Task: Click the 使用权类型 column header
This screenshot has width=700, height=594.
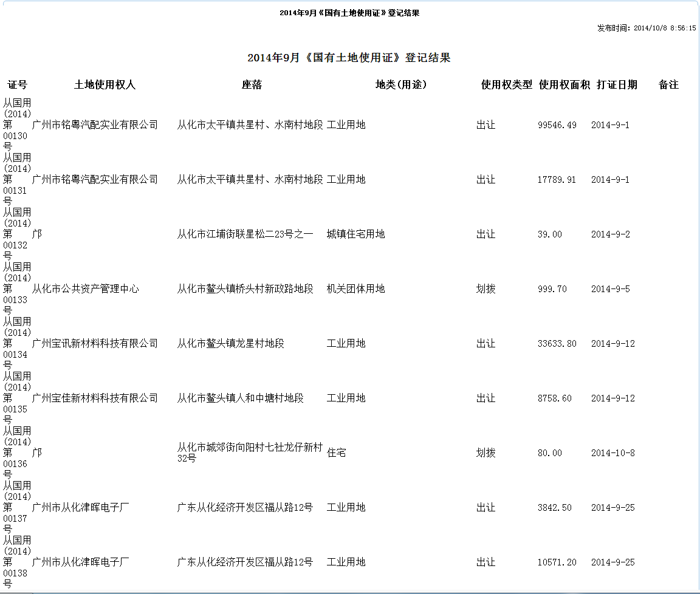Action: pyautogui.click(x=506, y=85)
